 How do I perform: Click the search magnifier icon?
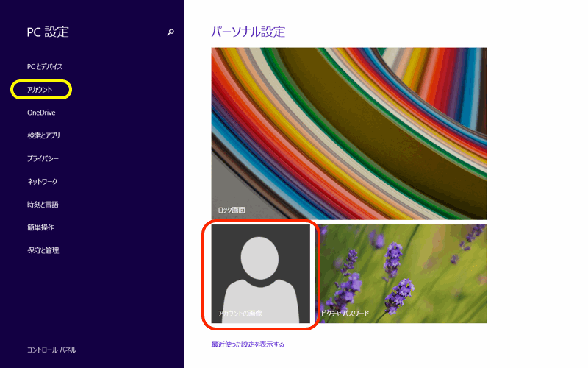(171, 32)
